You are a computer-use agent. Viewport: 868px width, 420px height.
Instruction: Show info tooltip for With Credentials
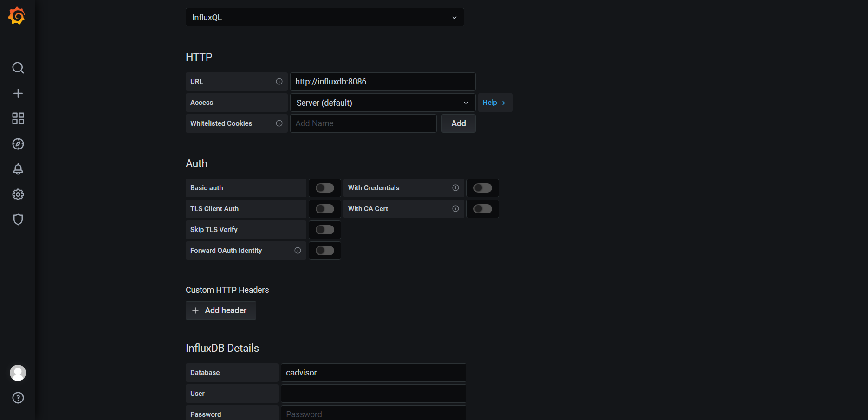click(455, 188)
